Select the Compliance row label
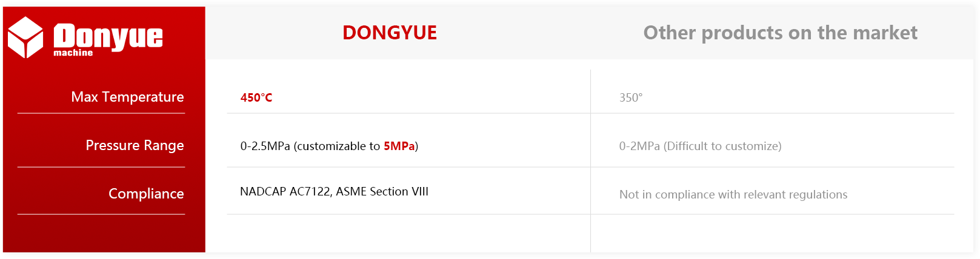980x259 pixels. point(146,194)
